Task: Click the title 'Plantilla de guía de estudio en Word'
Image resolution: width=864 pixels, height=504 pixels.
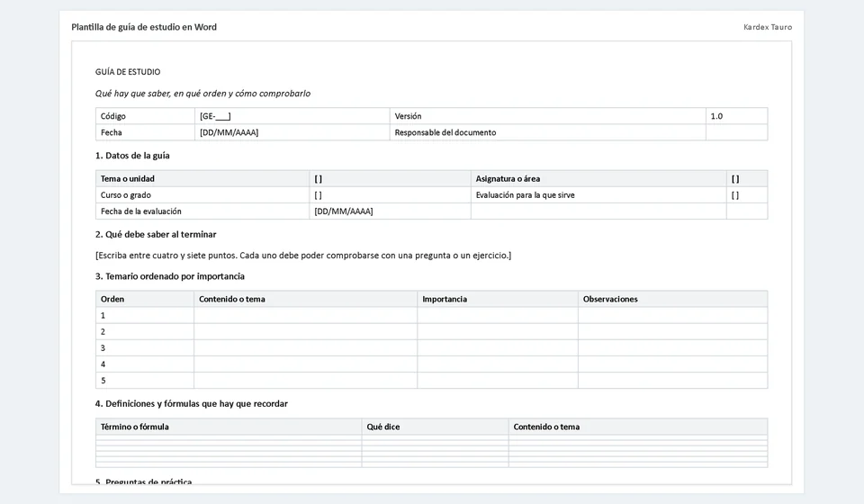Action: 144,27
